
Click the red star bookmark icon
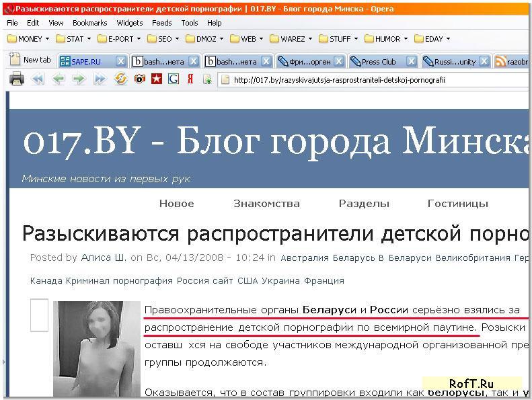click(x=156, y=79)
